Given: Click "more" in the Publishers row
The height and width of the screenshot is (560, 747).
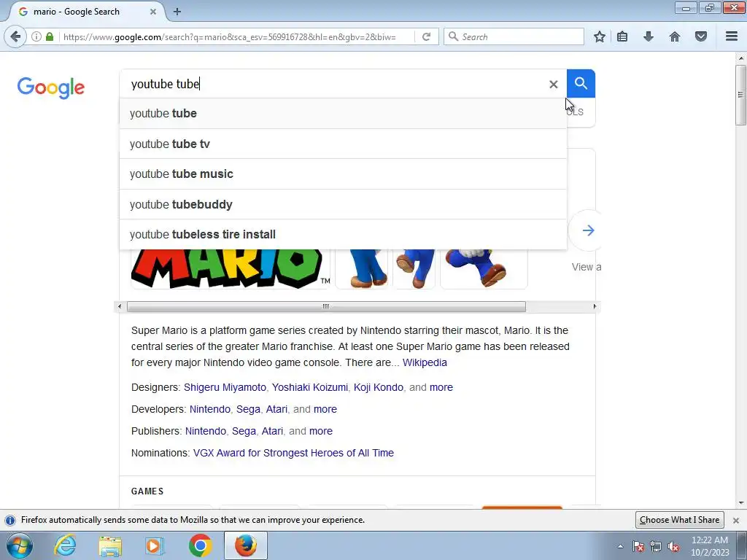Looking at the screenshot, I should pos(321,431).
